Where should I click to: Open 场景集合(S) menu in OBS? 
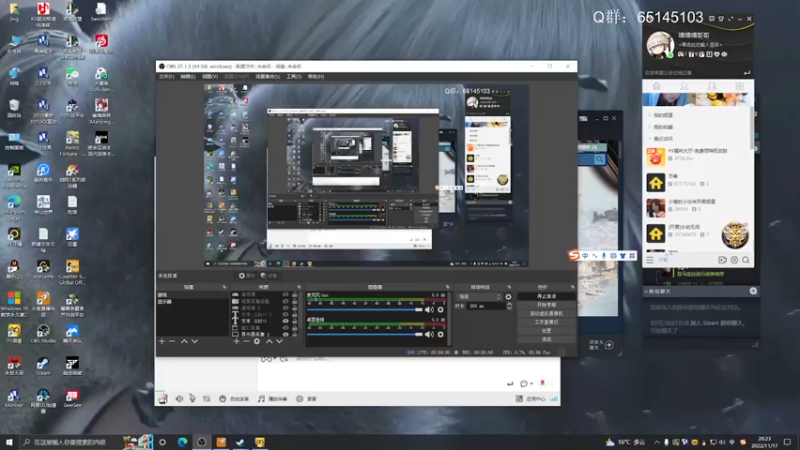click(x=267, y=77)
